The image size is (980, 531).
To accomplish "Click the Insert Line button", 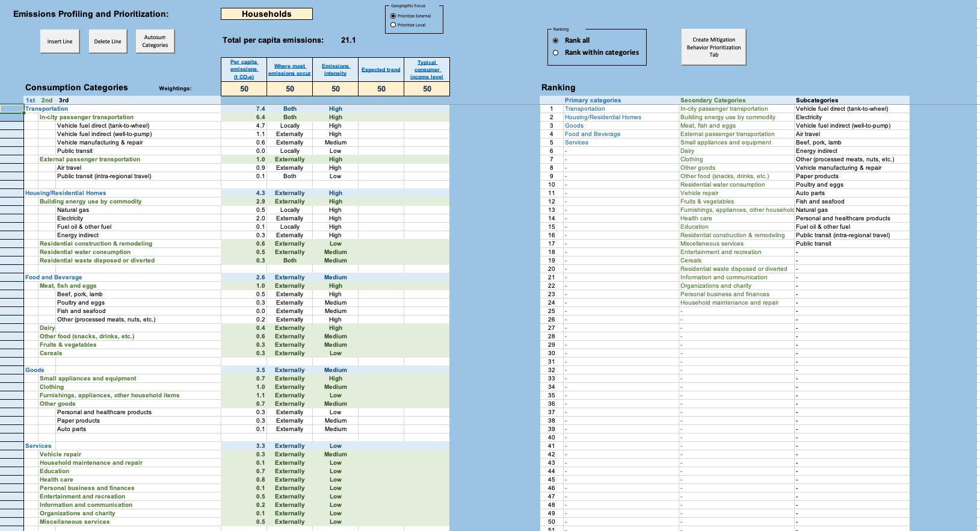I will [60, 42].
